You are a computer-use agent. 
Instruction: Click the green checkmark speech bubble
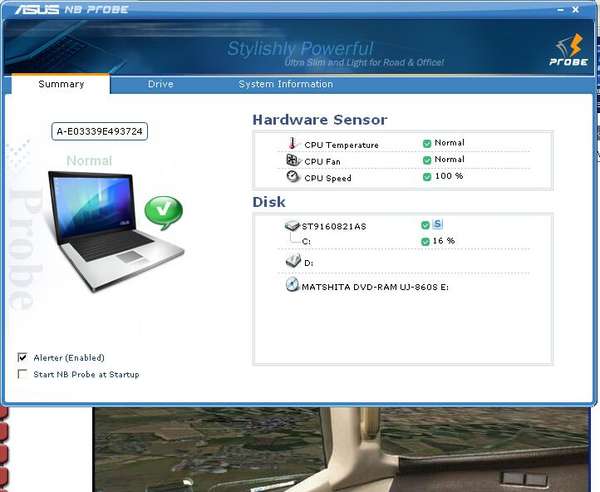tap(164, 212)
